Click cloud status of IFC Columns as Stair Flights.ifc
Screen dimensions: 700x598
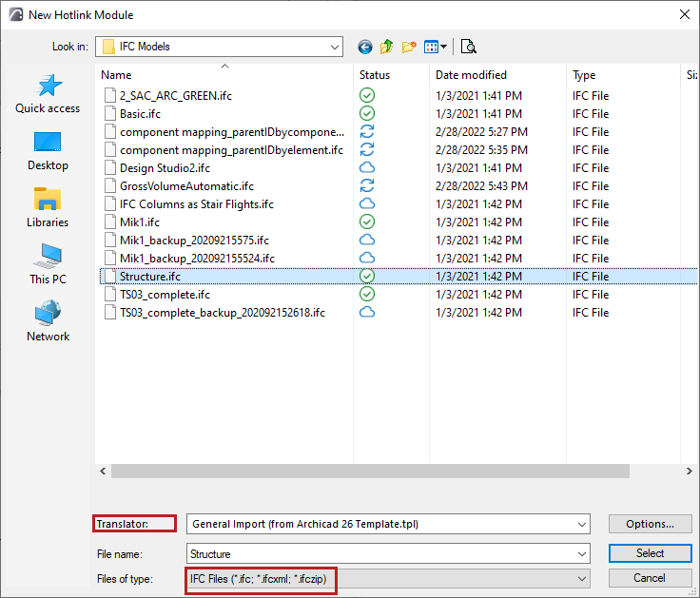coord(367,204)
